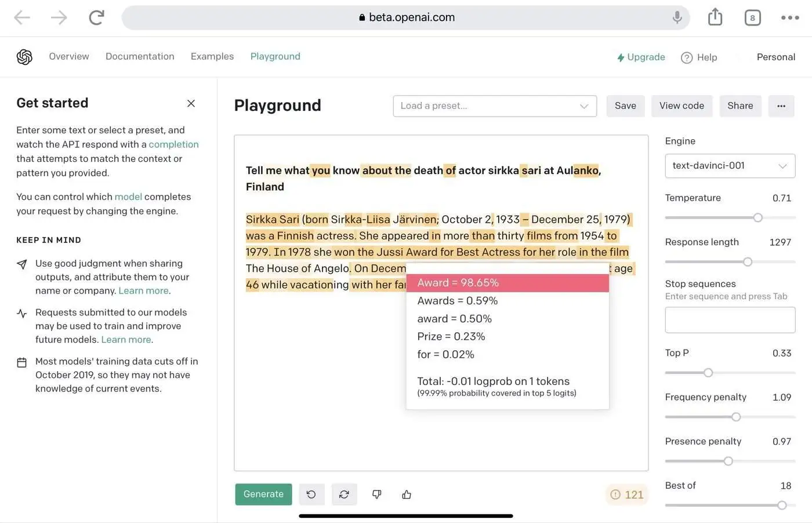Open the Personal account menu

(x=775, y=57)
